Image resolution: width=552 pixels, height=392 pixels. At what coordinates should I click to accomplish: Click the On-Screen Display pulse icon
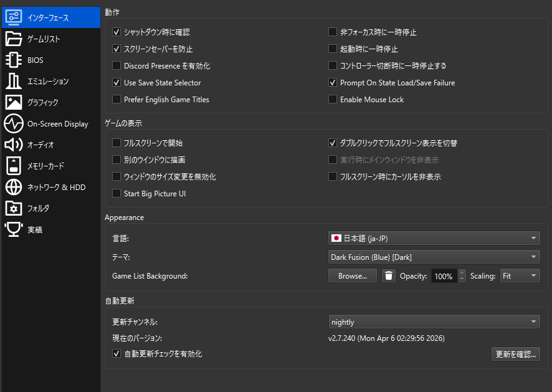pyautogui.click(x=14, y=124)
